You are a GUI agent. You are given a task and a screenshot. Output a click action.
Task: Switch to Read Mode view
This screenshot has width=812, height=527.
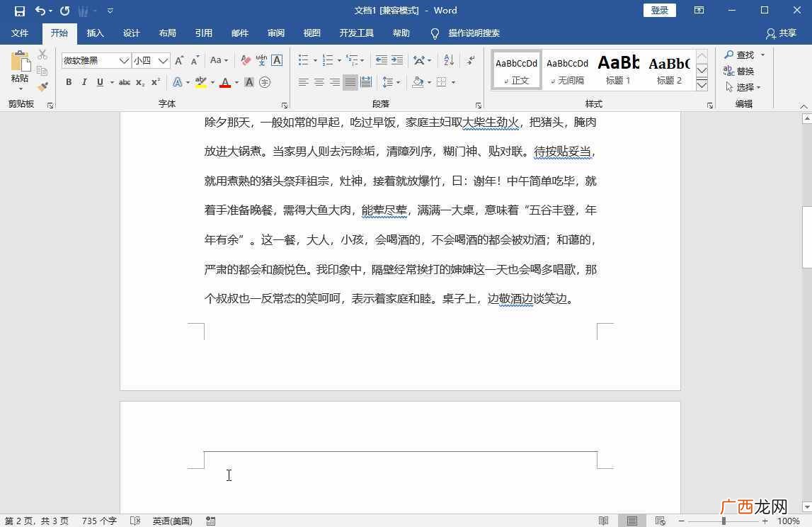(603, 521)
